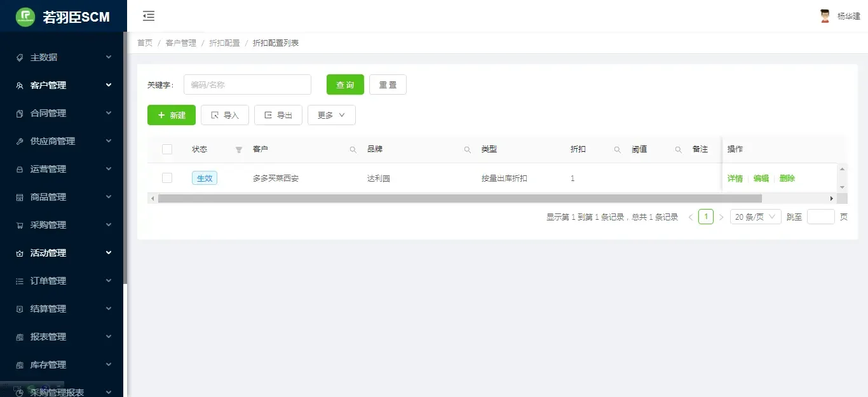The image size is (868, 397).
Task: Click the 若羽臣SCM green logo icon
Action: tap(25, 17)
